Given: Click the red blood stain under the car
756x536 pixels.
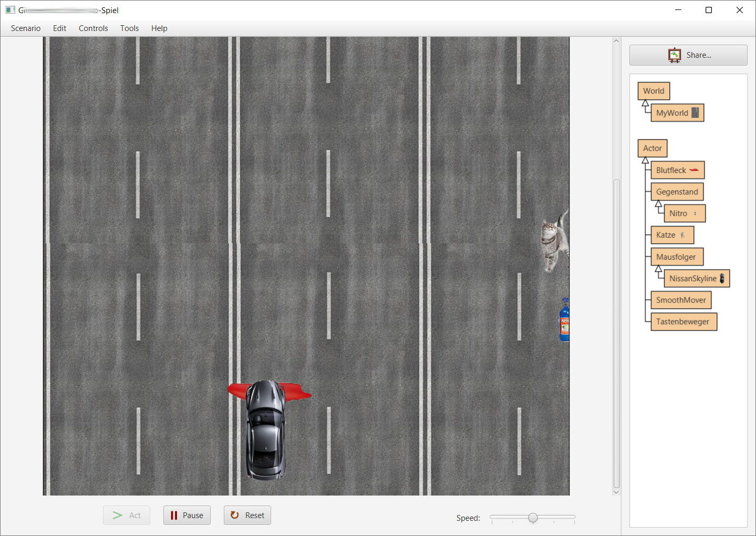Looking at the screenshot, I should pos(297,392).
